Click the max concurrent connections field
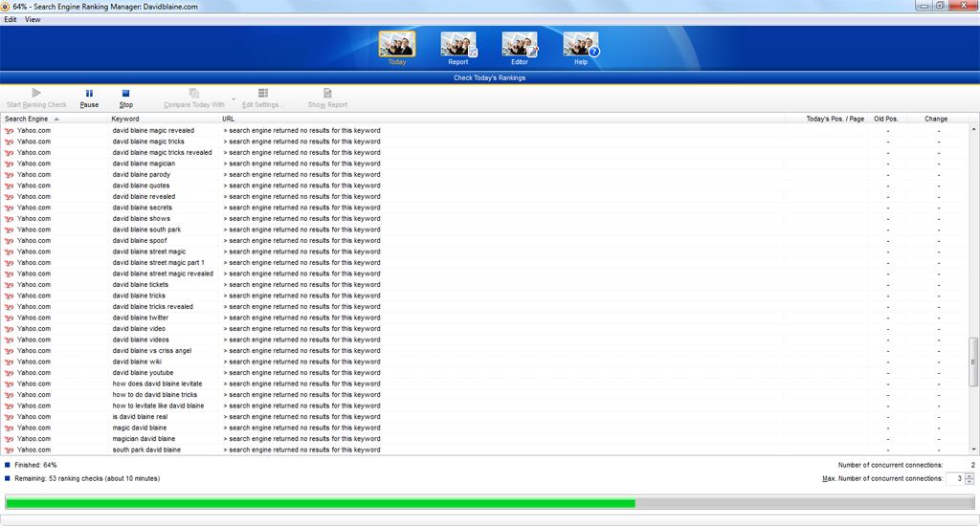The image size is (980, 526). click(955, 478)
